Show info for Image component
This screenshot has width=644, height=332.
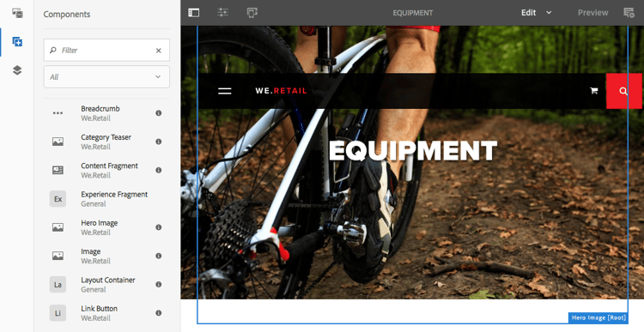[x=159, y=256]
